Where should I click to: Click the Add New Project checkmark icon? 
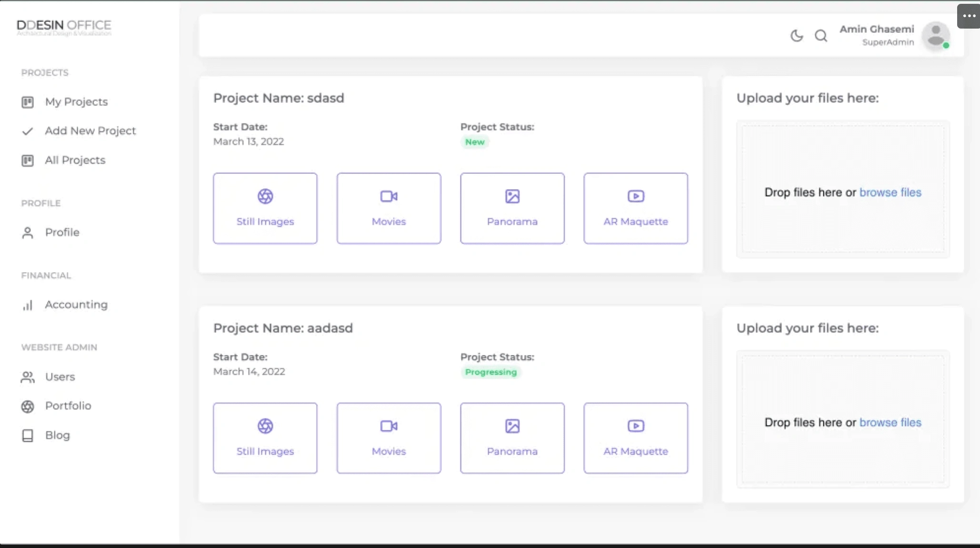point(28,131)
